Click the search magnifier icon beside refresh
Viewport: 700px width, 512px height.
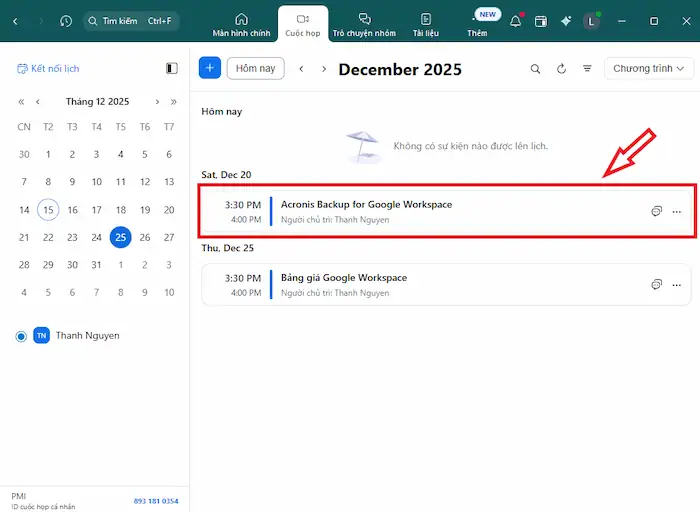click(535, 69)
